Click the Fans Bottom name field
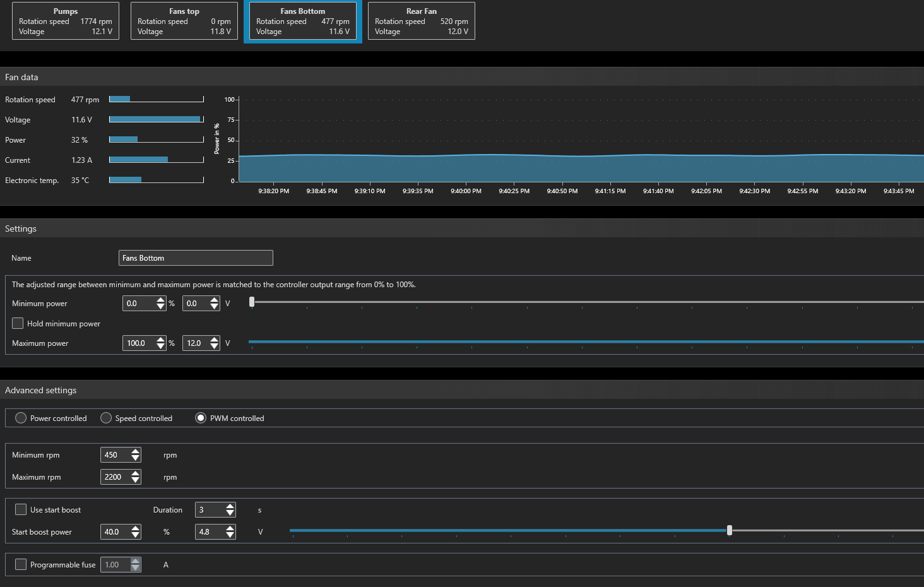Viewport: 924px width, 587px height. click(x=196, y=258)
